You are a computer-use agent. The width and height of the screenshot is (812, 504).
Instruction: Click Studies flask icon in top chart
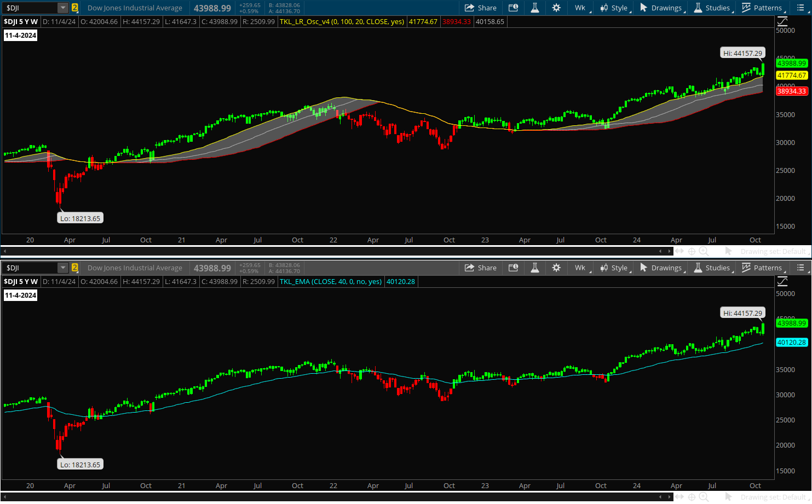point(698,8)
